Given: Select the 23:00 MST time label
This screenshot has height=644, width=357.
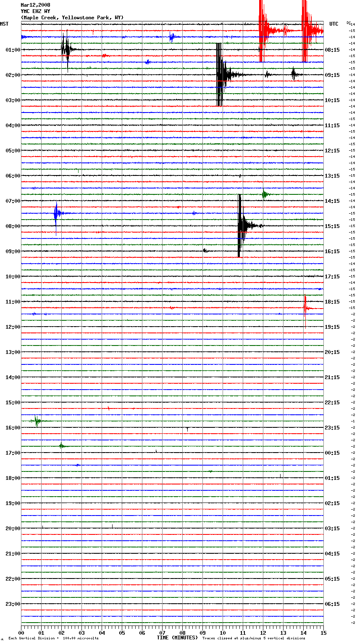Looking at the screenshot, I should 13,604.
